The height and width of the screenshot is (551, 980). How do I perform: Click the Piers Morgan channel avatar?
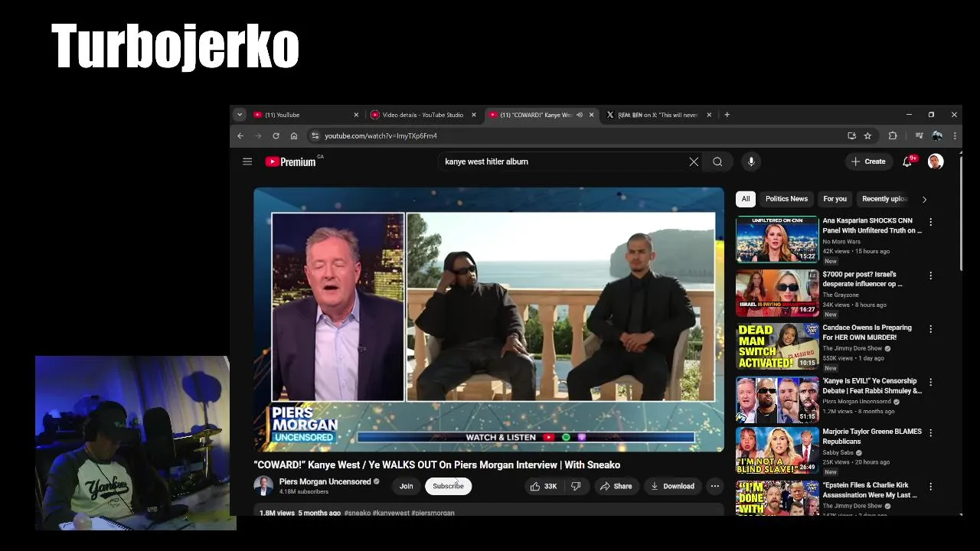click(x=263, y=486)
